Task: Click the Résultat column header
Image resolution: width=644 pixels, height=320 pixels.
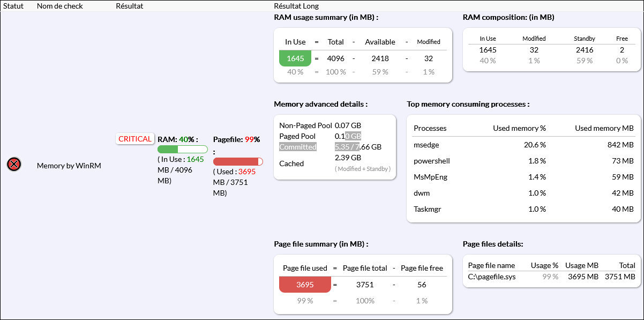Action: point(129,6)
